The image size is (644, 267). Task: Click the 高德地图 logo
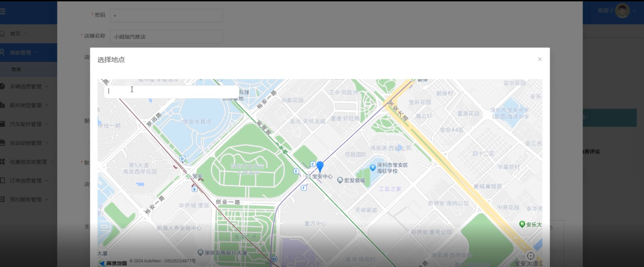(x=113, y=263)
